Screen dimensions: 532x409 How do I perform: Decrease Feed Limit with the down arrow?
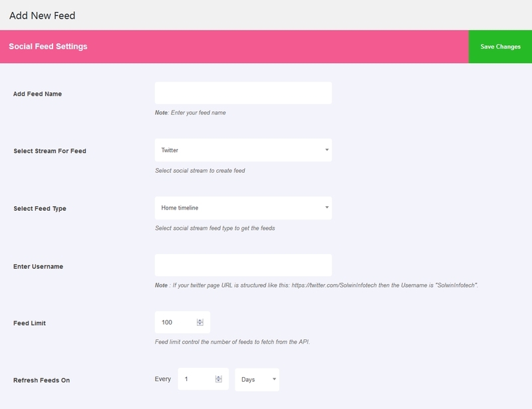point(200,325)
